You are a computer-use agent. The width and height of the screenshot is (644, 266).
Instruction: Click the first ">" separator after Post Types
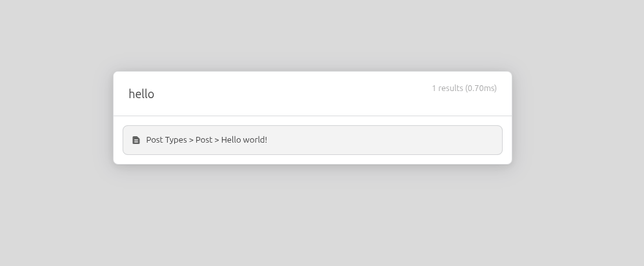click(192, 140)
